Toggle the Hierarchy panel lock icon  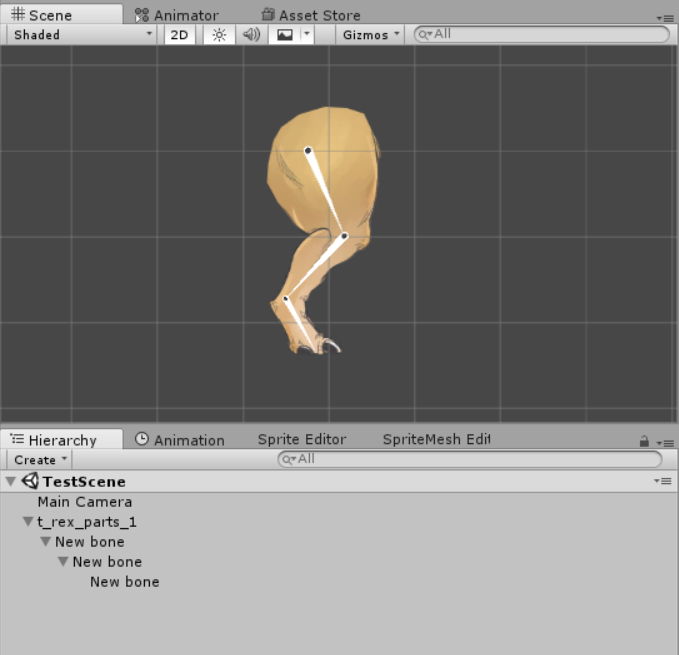click(644, 441)
